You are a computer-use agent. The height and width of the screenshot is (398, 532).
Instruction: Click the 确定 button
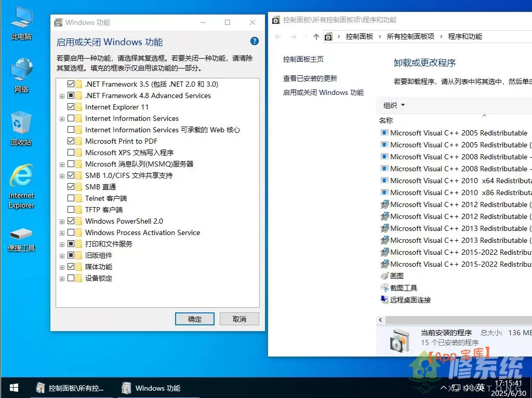[195, 319]
